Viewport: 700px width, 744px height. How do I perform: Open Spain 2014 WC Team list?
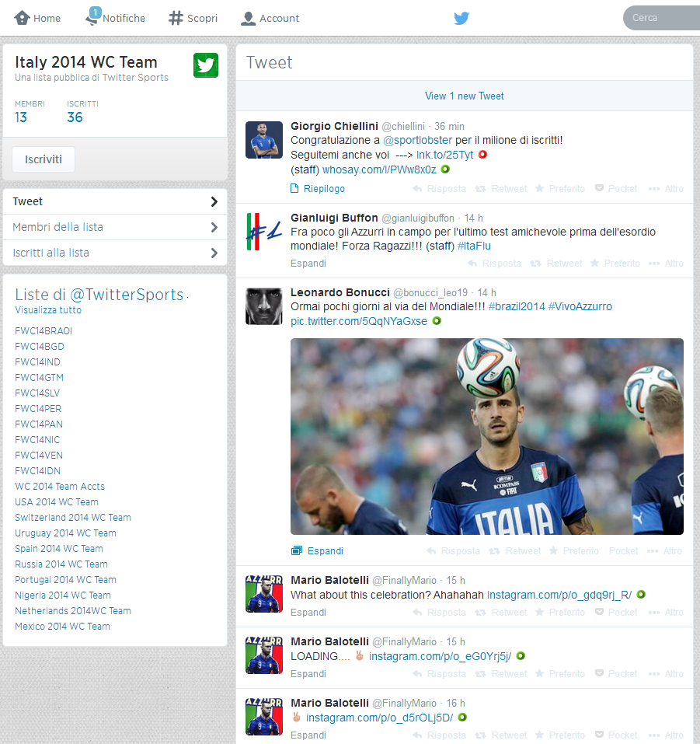(59, 549)
